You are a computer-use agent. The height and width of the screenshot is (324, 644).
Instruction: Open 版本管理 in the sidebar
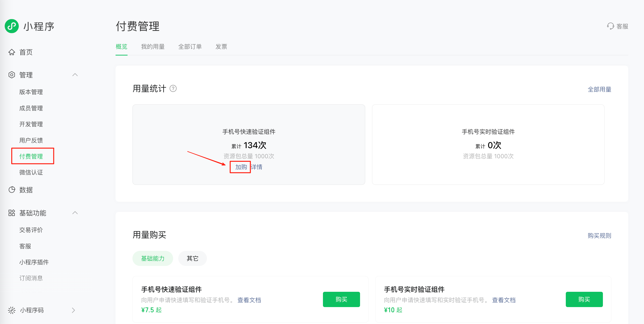click(31, 92)
